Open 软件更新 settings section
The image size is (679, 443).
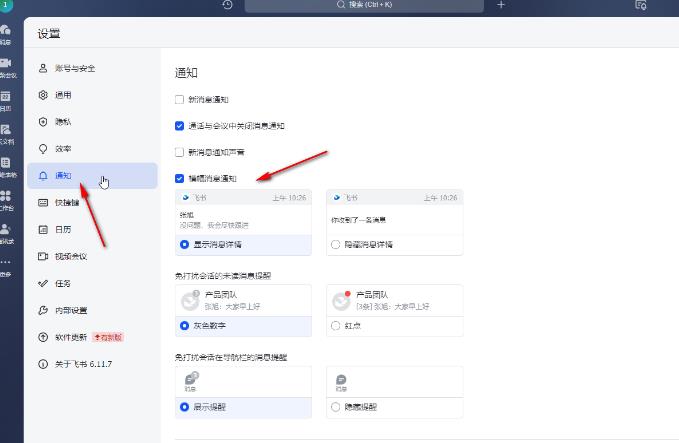tap(92, 337)
